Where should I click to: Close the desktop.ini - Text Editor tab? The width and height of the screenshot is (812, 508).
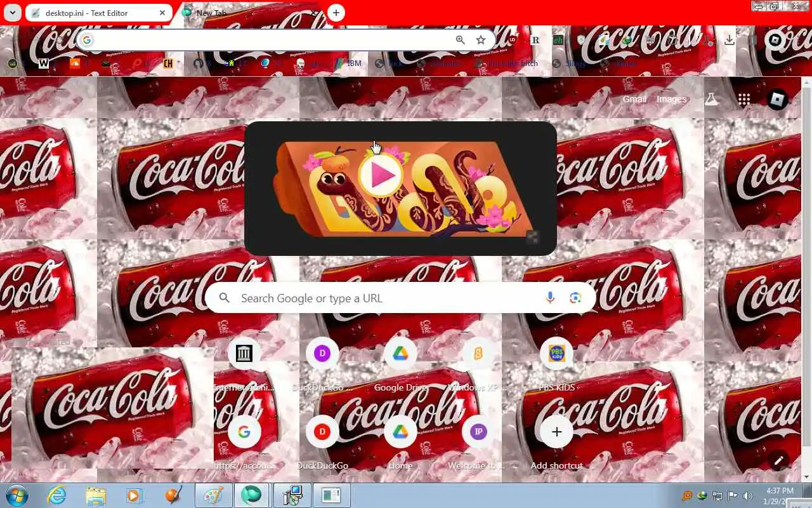(x=162, y=13)
